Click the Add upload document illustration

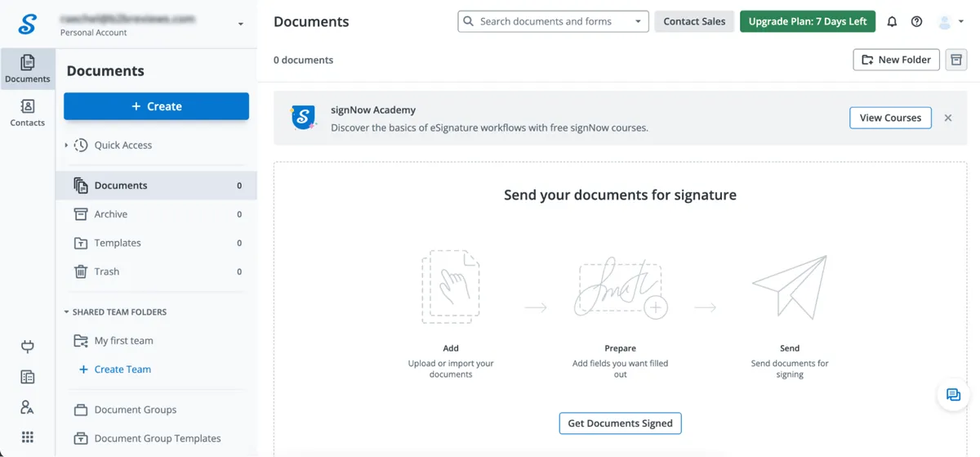[x=451, y=287]
